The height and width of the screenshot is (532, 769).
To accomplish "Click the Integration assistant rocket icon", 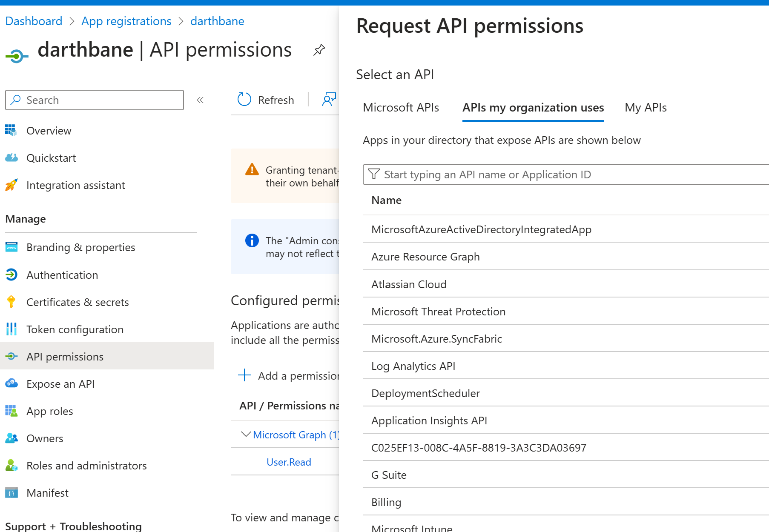I will point(11,185).
